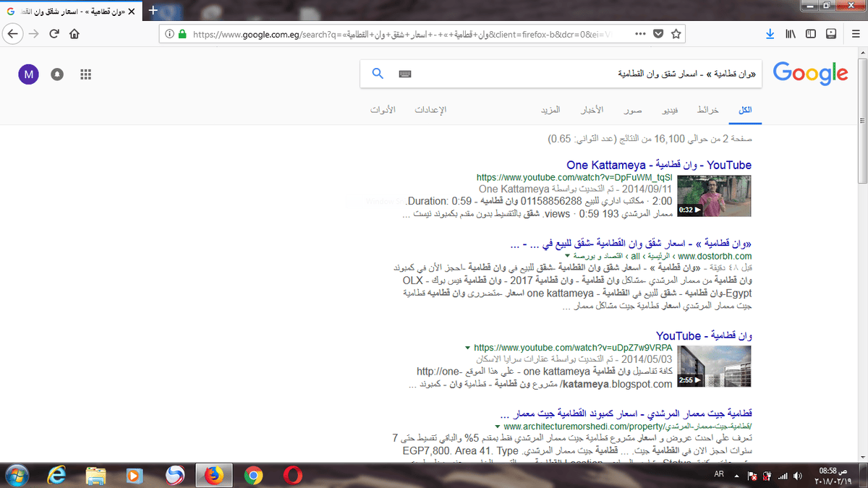The width and height of the screenshot is (868, 488).
Task: Switch to the خرائط tab
Action: point(707,110)
